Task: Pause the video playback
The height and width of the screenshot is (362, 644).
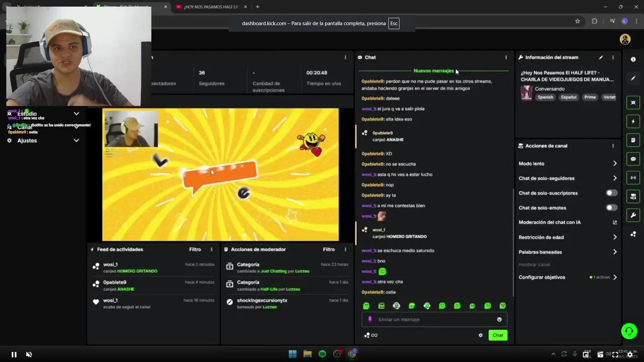Action: 14,354
